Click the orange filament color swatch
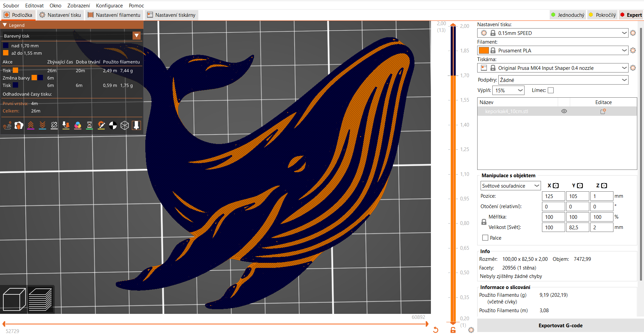The height and width of the screenshot is (334, 644). pos(484,50)
